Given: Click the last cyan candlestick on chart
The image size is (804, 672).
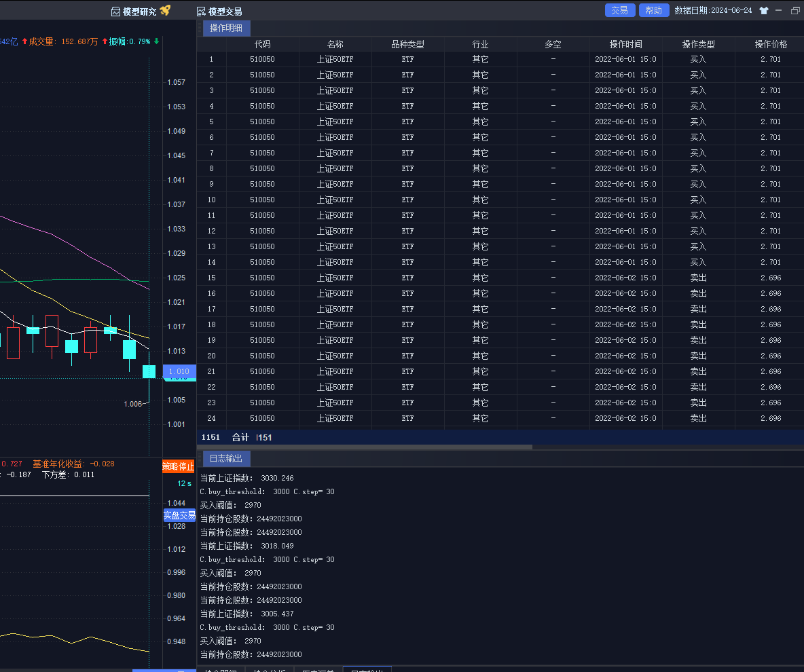Looking at the screenshot, I should [x=149, y=371].
